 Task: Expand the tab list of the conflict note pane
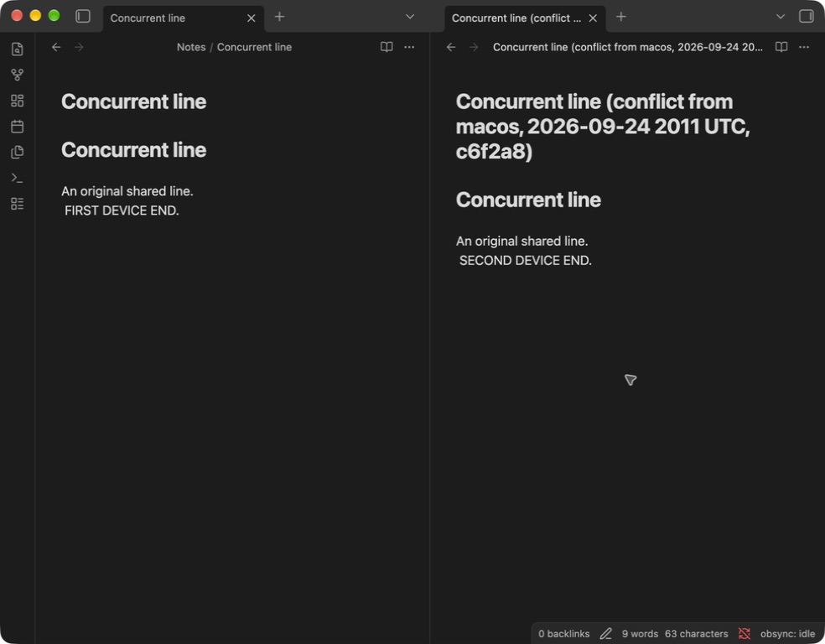[x=781, y=17]
